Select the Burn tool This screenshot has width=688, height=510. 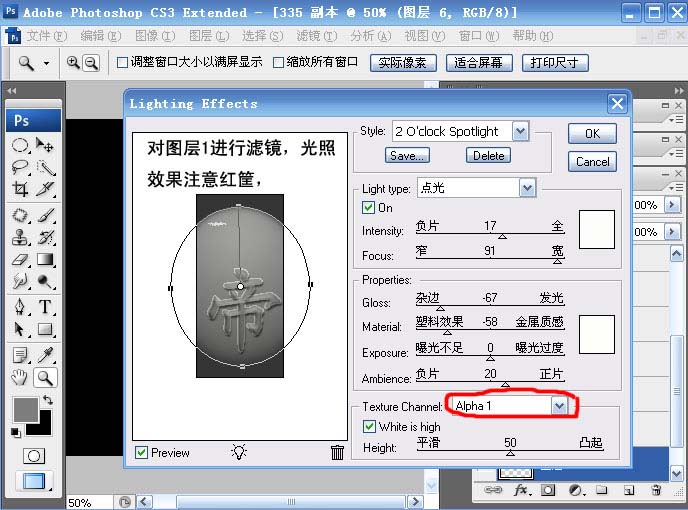[45, 281]
